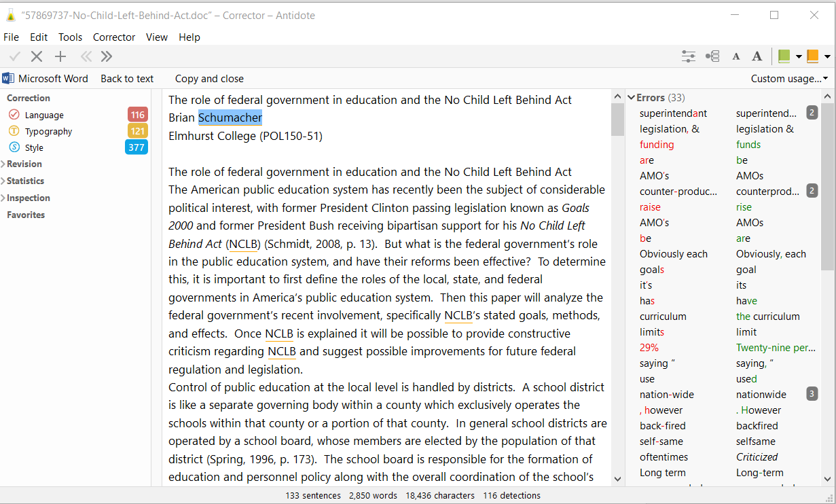Go to next detection with double-right arrows
Image resolution: width=836 pixels, height=504 pixels.
point(107,56)
